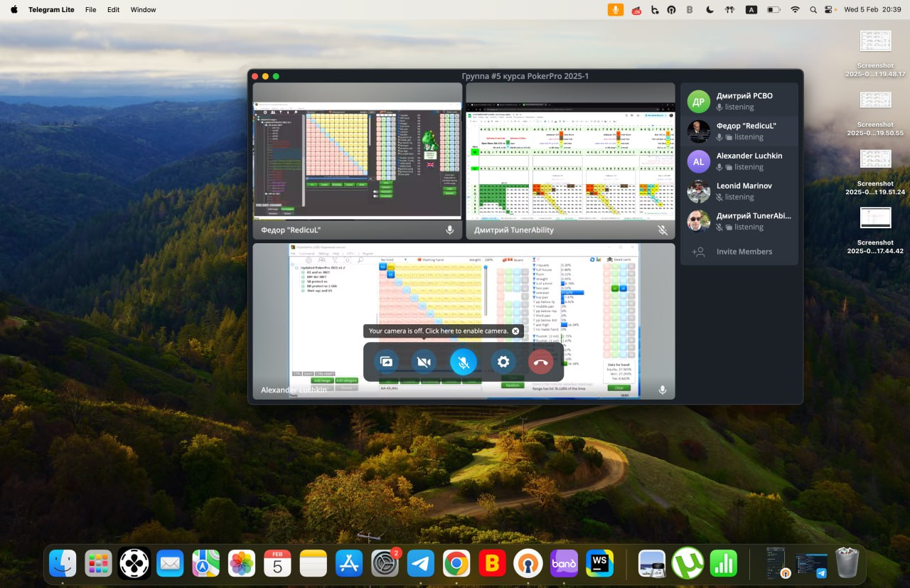The image size is (910, 588).
Task: Open Google Chrome from the Dock
Action: [x=456, y=564]
